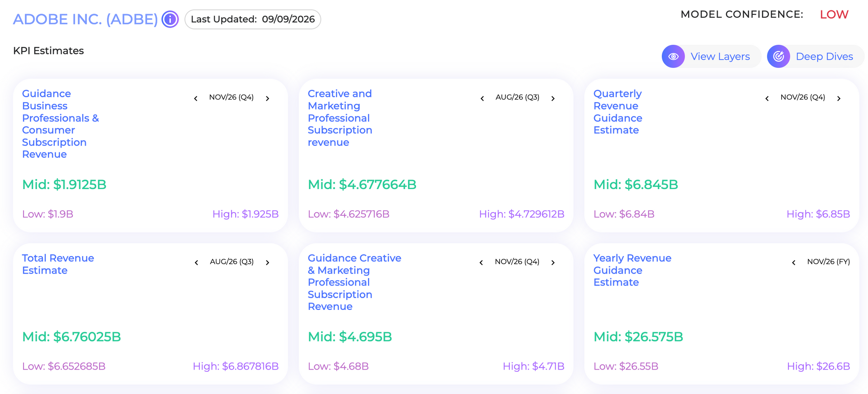Viewport: 868px width, 394px height.
Task: Go to next period on Guidance Business Professionals card
Action: pyautogui.click(x=268, y=98)
